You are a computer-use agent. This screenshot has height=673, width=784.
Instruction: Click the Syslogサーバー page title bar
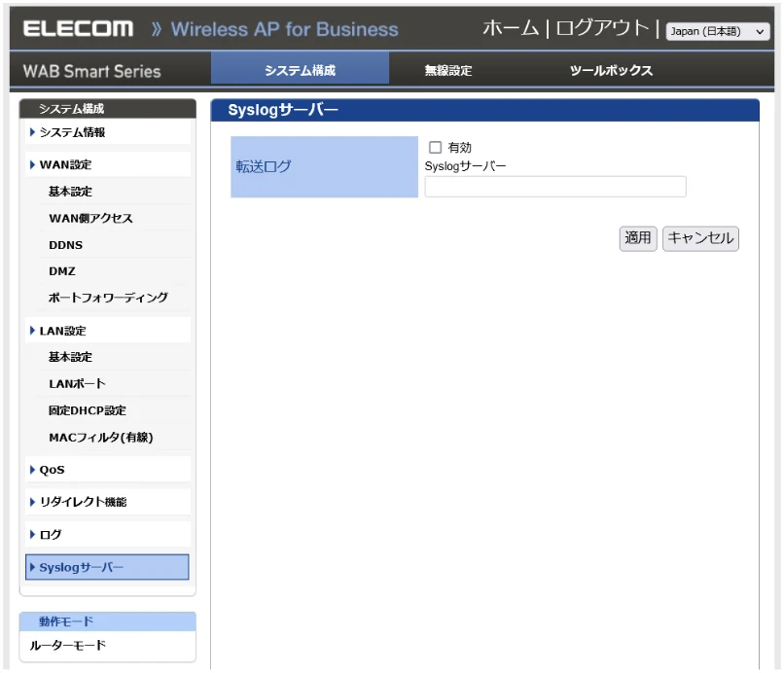point(485,110)
